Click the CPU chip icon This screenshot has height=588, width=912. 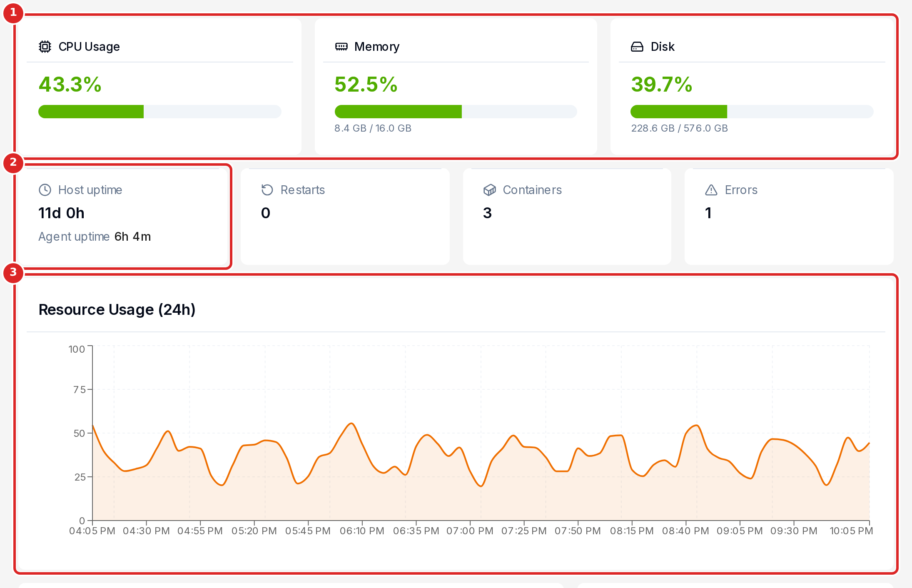click(x=45, y=47)
